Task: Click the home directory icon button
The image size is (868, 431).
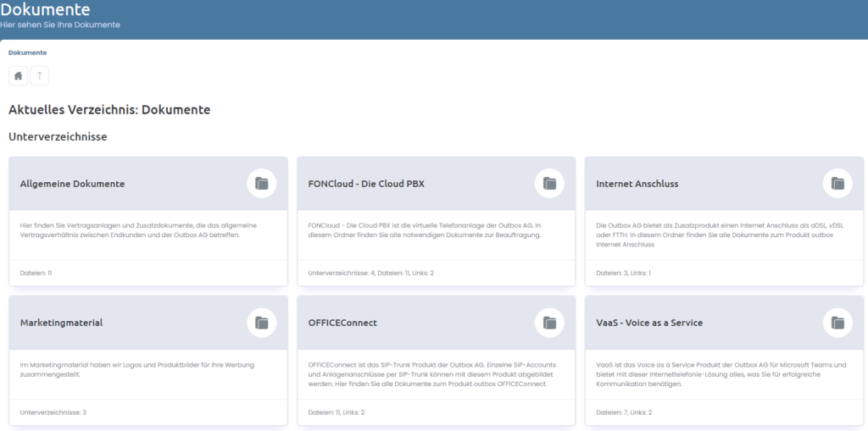Action: 19,76
